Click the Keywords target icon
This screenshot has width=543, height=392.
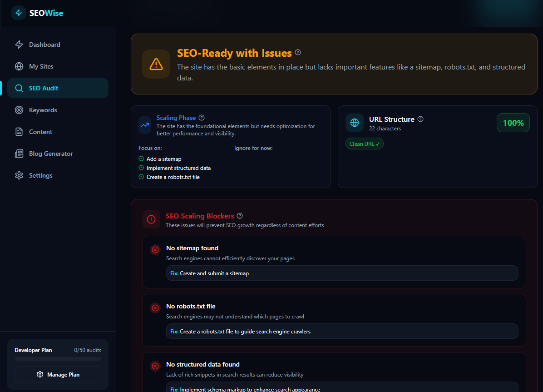tap(19, 110)
